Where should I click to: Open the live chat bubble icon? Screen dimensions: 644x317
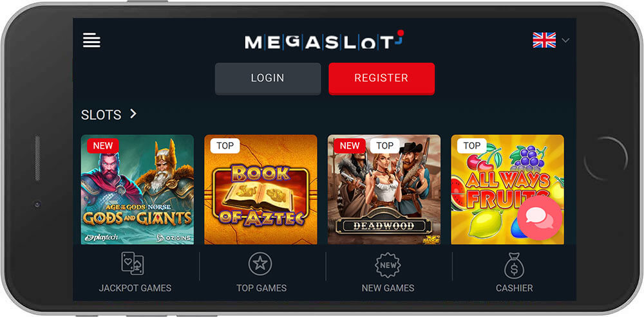tap(540, 217)
